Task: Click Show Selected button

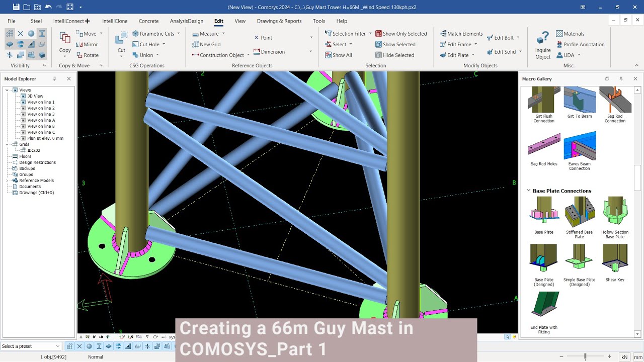Action: pos(395,44)
